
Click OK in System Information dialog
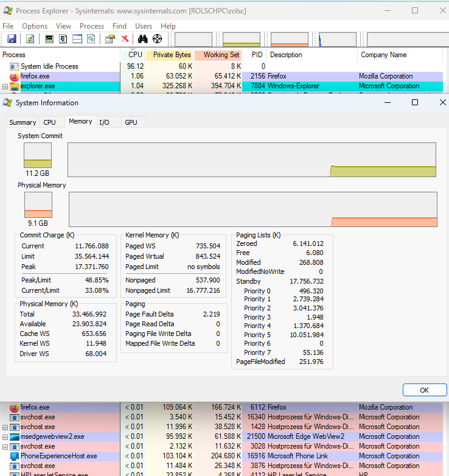tap(425, 390)
